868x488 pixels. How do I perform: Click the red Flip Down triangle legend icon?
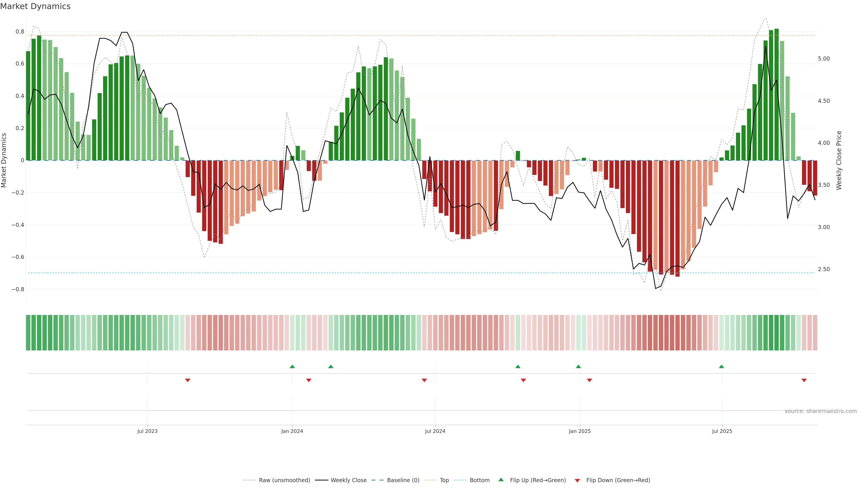577,480
